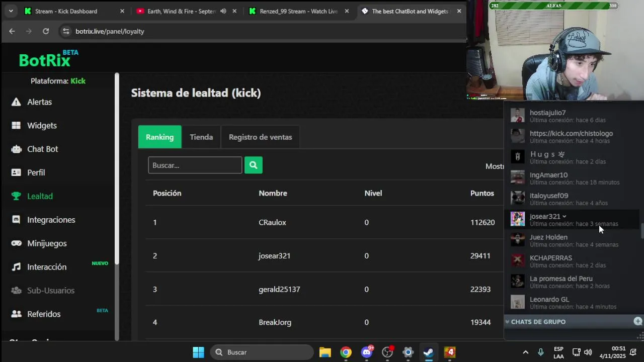The height and width of the screenshot is (362, 644).
Task: Show hidden system tray icons
Action: click(525, 352)
